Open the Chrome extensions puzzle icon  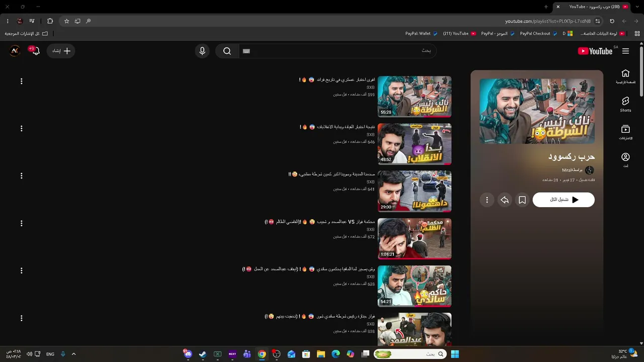(50, 21)
